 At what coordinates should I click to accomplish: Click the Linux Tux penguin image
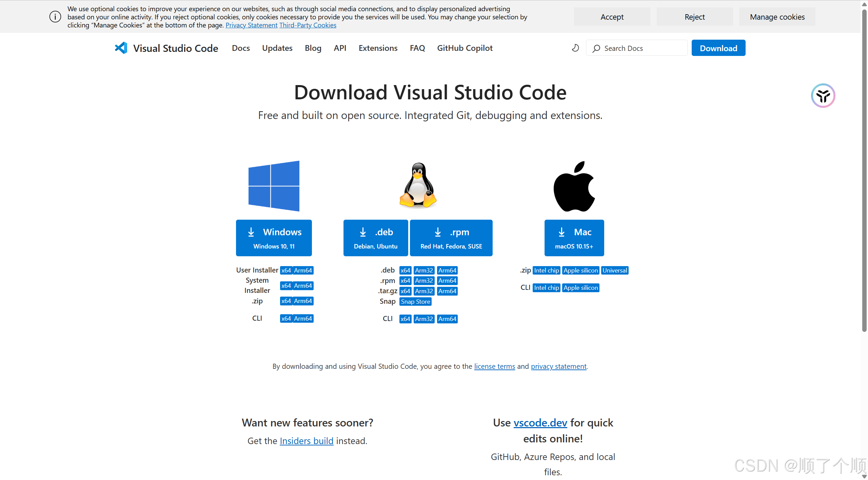tap(418, 185)
